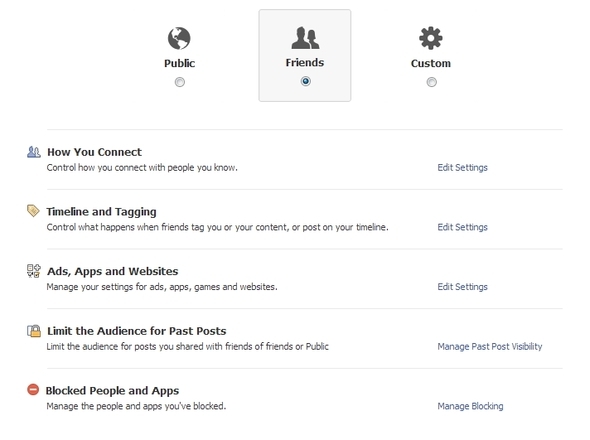Select the Friends radio button

tap(306, 81)
